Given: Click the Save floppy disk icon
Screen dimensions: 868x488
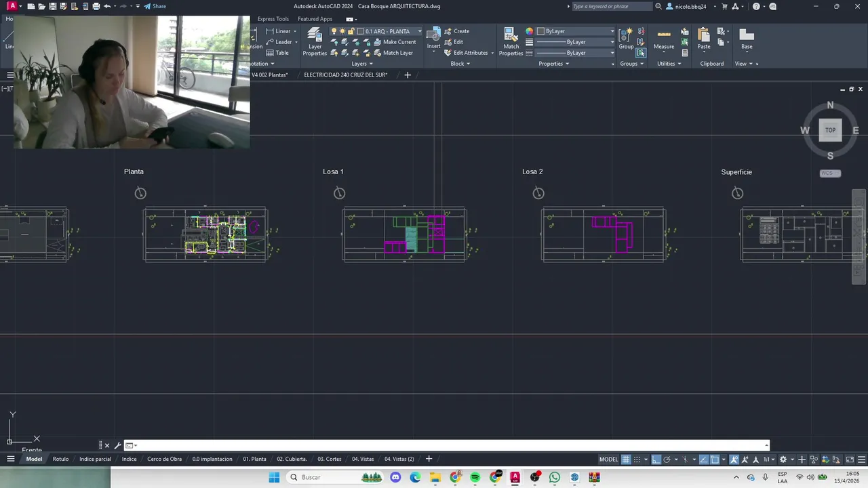Looking at the screenshot, I should [53, 6].
